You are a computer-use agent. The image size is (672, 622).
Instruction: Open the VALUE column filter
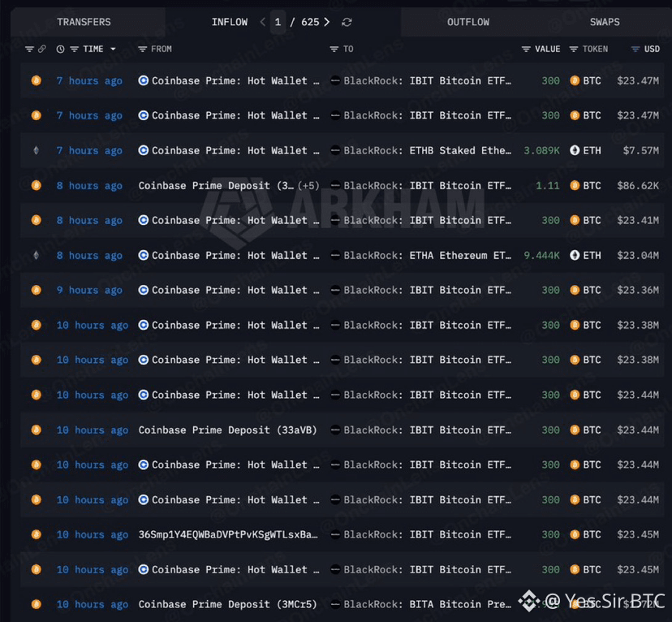526,50
